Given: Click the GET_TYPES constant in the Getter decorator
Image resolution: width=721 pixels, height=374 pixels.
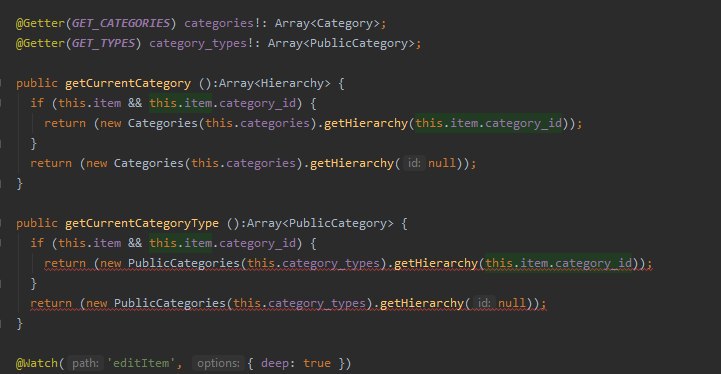Looking at the screenshot, I should coord(103,43).
